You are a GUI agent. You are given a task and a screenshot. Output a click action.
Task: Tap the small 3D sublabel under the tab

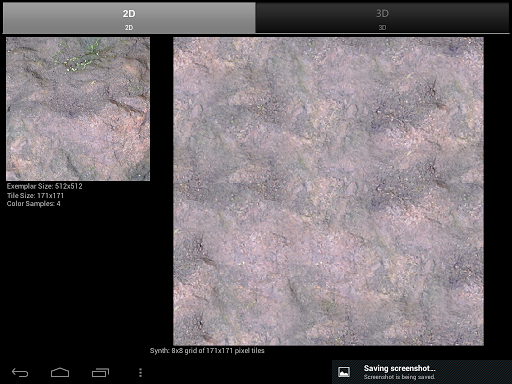(x=382, y=28)
